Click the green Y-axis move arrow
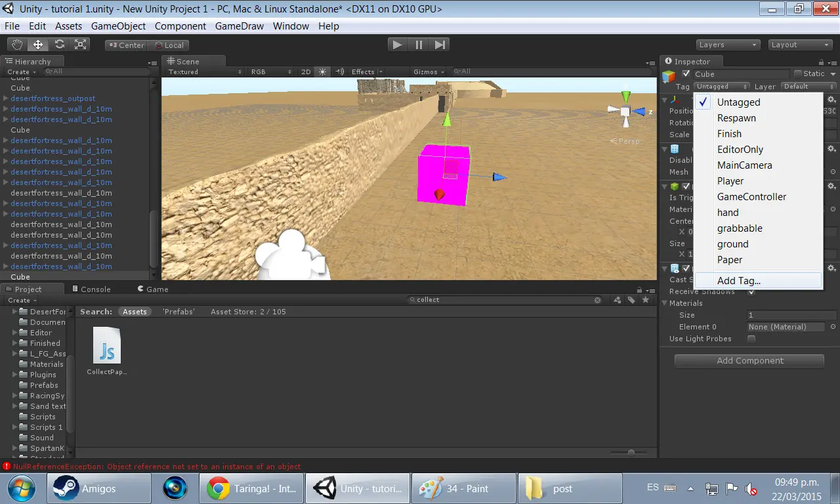Image resolution: width=840 pixels, height=504 pixels. [447, 119]
